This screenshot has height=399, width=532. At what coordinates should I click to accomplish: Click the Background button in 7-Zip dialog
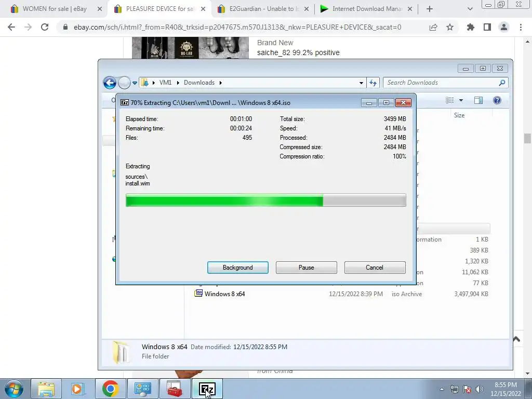point(237,268)
